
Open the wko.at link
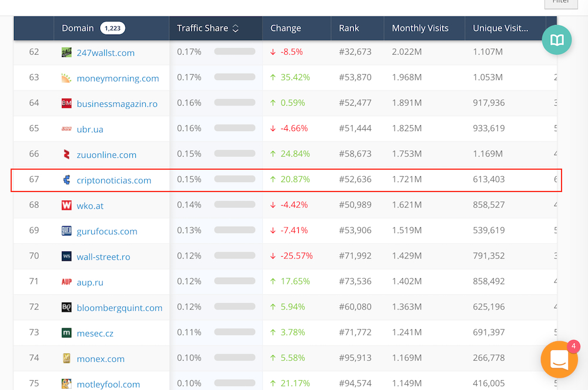point(90,206)
